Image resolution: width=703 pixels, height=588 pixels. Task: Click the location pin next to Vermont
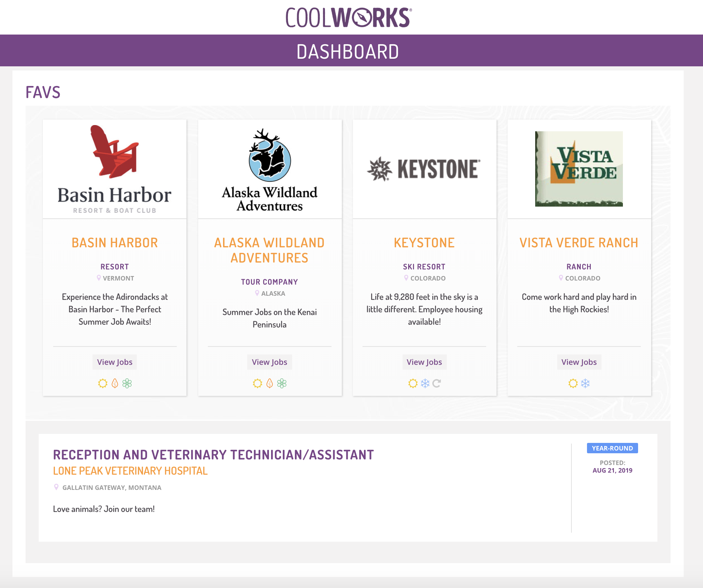coord(99,278)
